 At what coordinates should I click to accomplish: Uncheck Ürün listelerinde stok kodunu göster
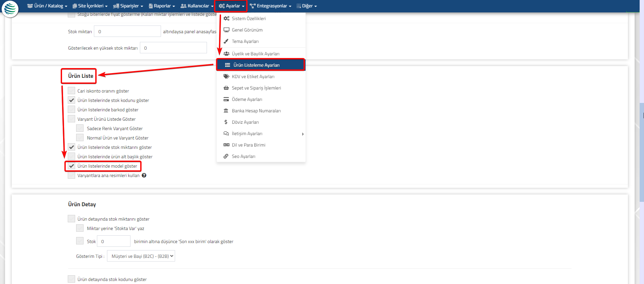click(71, 100)
